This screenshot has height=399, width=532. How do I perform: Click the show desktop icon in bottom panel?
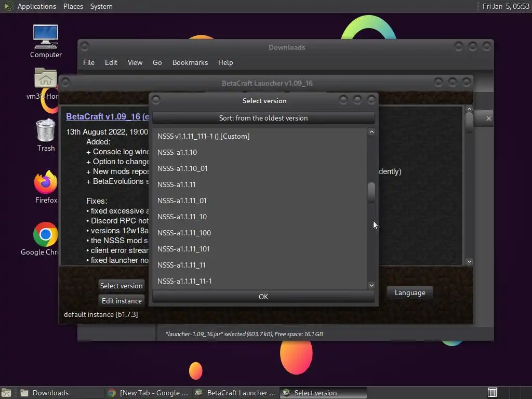pyautogui.click(x=6, y=393)
